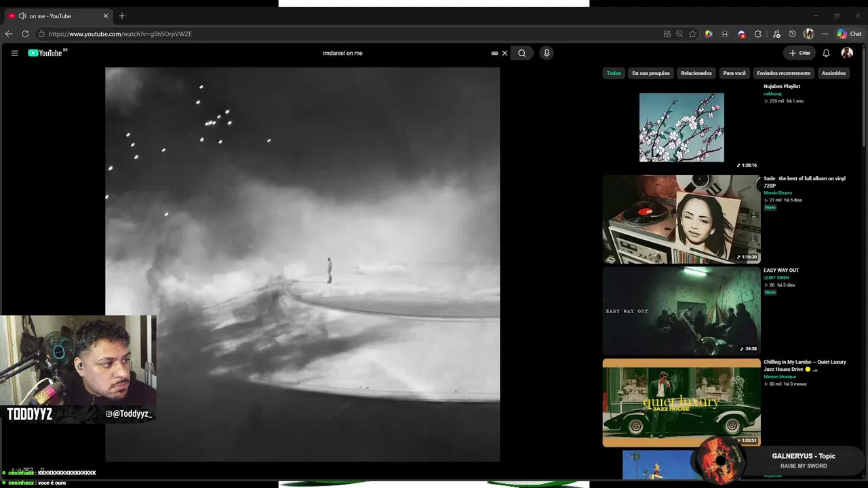Select the 'Para você' filter chip
Image resolution: width=868 pixels, height=488 pixels.
click(x=734, y=73)
